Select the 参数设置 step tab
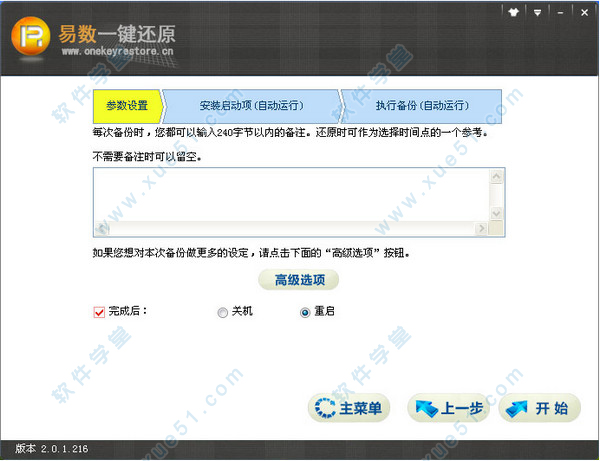 pos(128,106)
